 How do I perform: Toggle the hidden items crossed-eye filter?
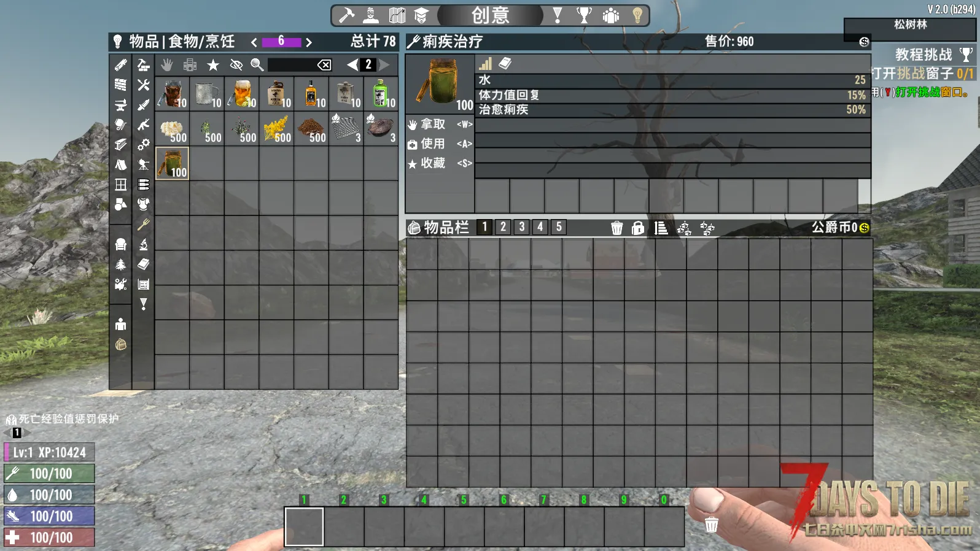point(236,64)
